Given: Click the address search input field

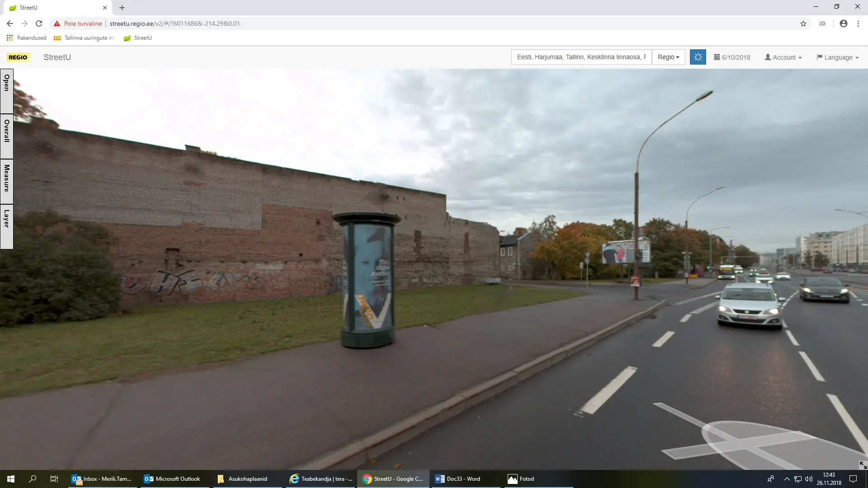Looking at the screenshot, I should [581, 57].
